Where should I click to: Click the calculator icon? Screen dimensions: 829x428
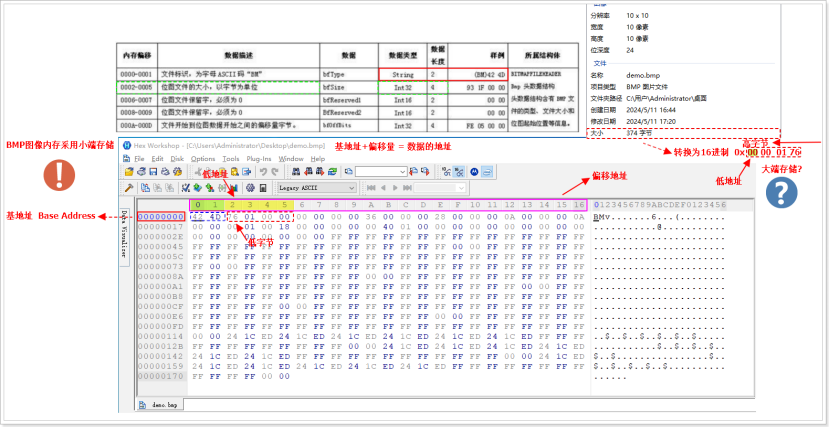coord(263,188)
